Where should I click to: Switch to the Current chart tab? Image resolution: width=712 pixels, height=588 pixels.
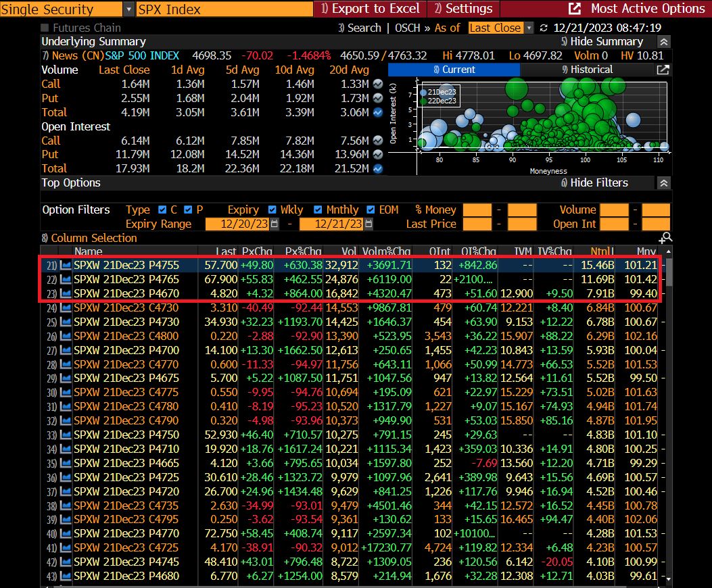[454, 70]
